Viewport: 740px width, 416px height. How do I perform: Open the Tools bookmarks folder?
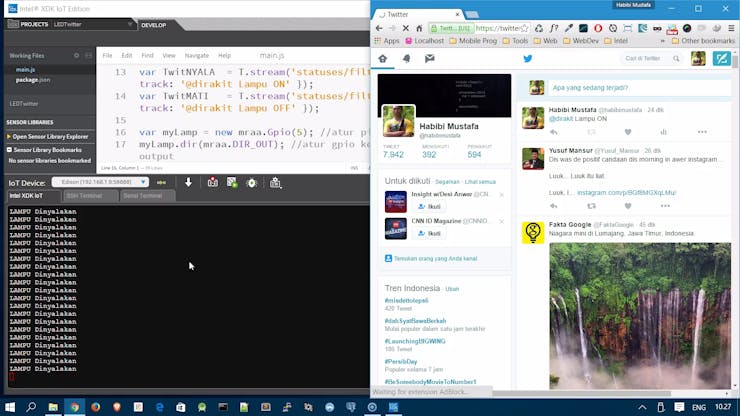[x=515, y=41]
